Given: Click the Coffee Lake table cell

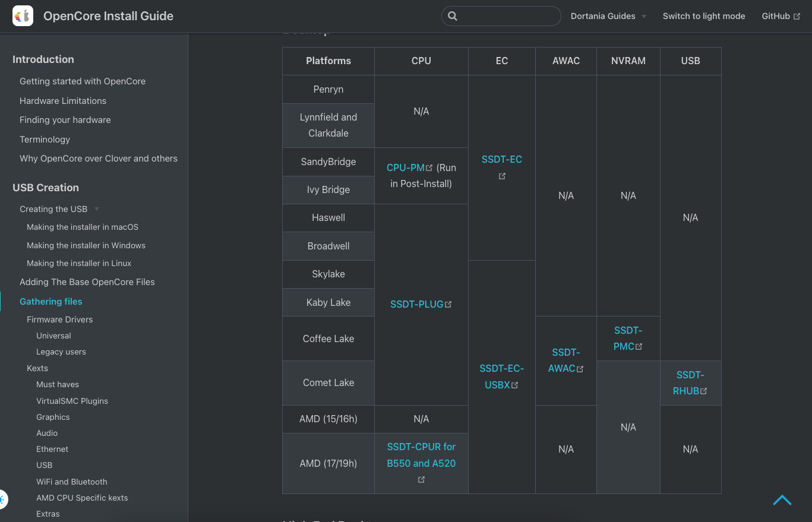Looking at the screenshot, I should click(328, 338).
